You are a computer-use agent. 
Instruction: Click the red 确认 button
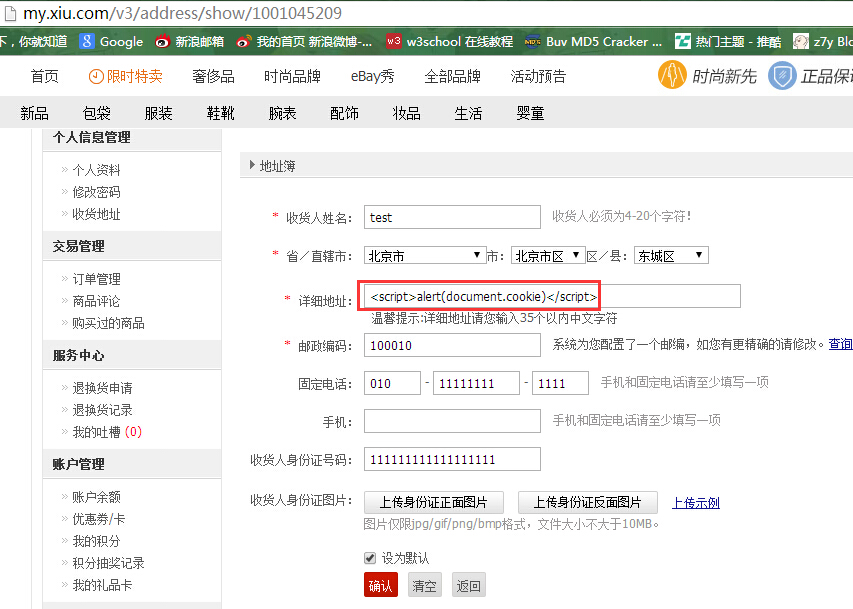(x=380, y=586)
